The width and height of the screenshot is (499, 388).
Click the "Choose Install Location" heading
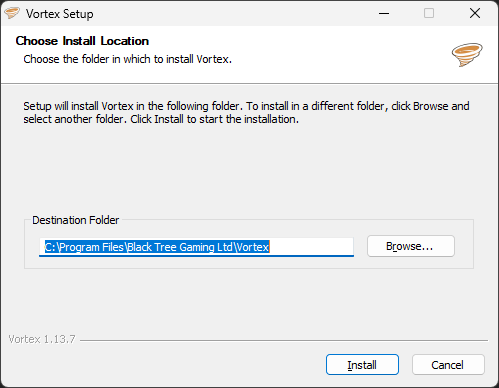[82, 41]
